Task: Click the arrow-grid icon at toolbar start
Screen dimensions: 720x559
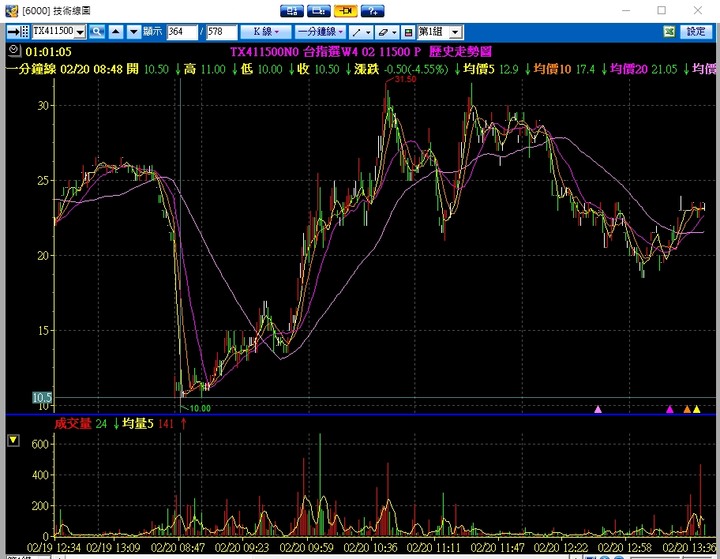Action: pyautogui.click(x=19, y=32)
